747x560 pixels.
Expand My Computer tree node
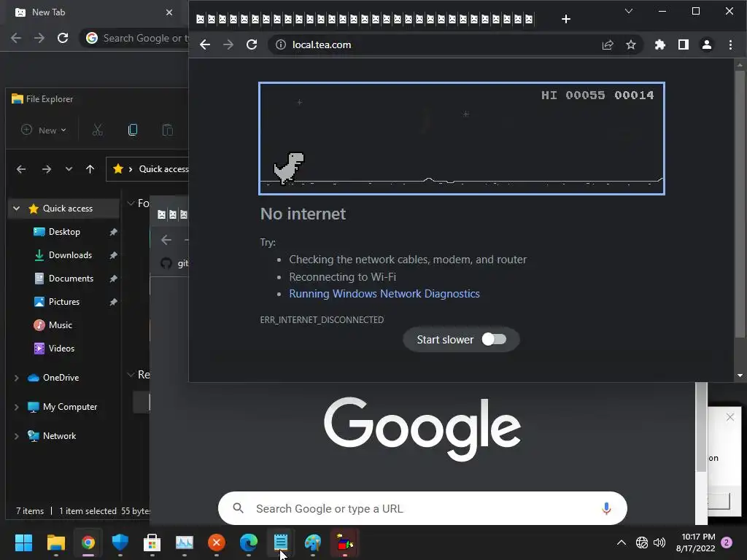tap(17, 407)
